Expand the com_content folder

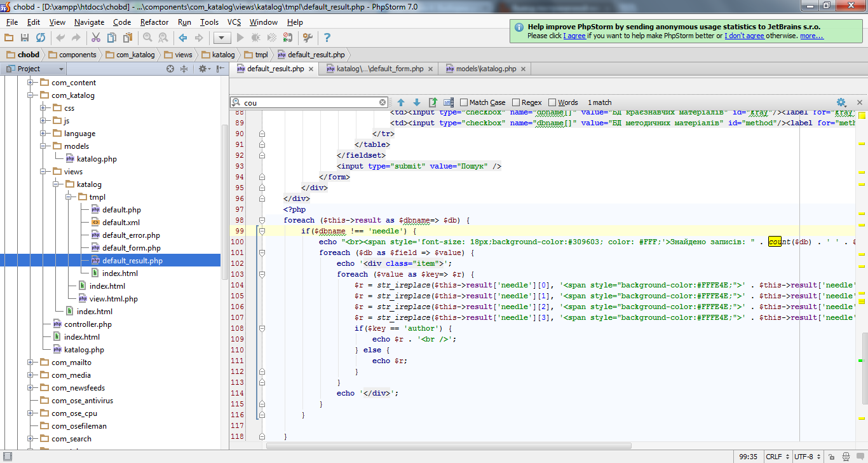[x=31, y=83]
